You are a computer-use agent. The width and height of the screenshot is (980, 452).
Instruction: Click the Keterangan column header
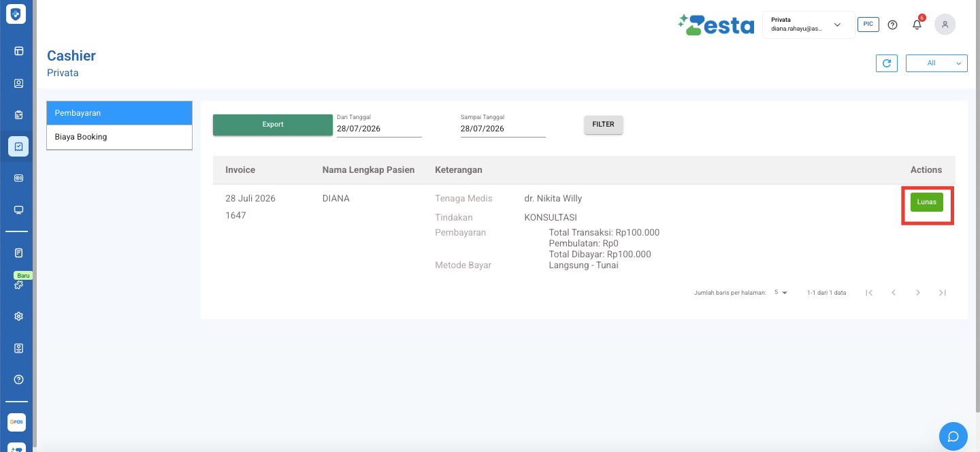coord(459,170)
